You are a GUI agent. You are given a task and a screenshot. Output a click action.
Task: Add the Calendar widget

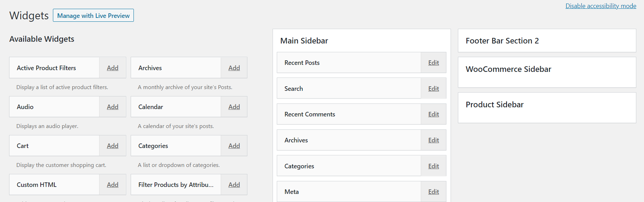pyautogui.click(x=234, y=107)
